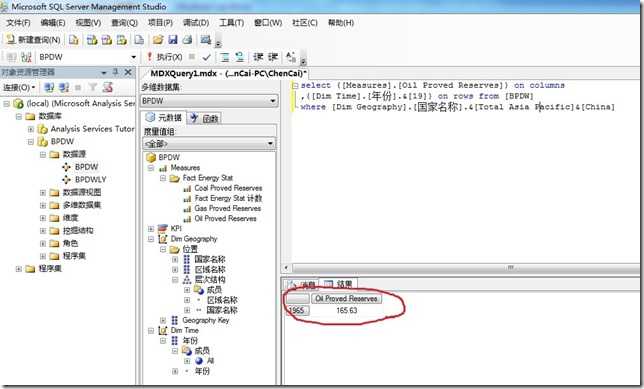Open the 度量值组 <全部> dropdown

click(270, 143)
